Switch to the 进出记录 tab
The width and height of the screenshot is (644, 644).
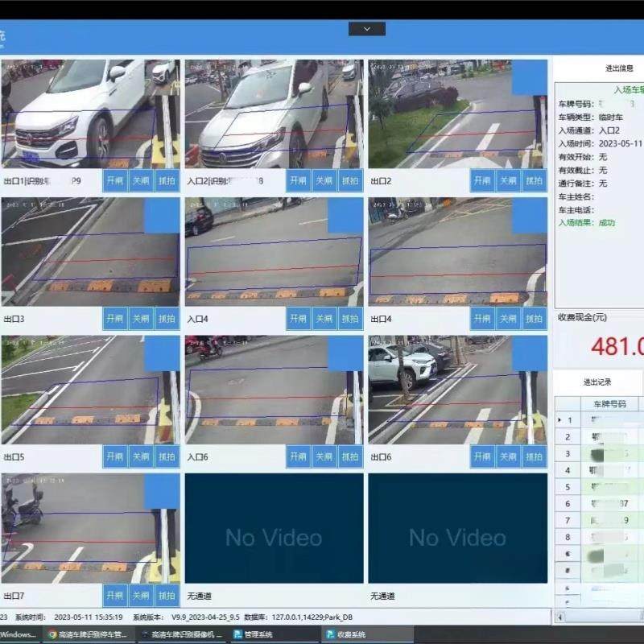pos(597,382)
